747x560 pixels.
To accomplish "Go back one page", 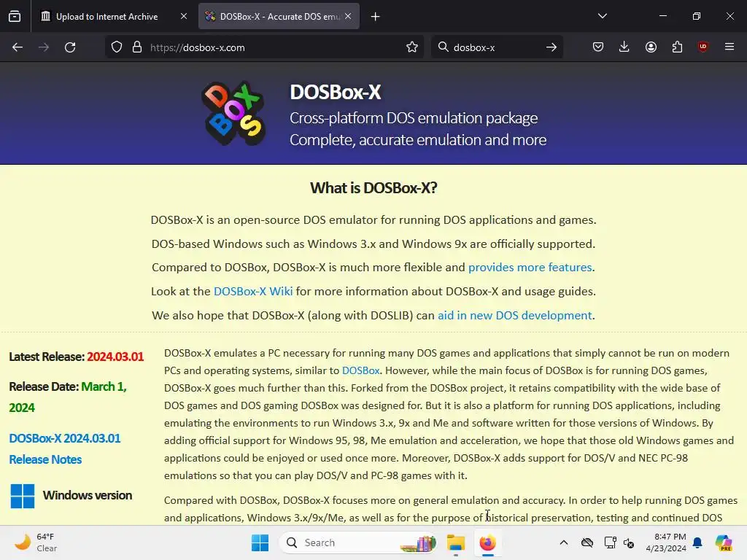I will [18, 47].
